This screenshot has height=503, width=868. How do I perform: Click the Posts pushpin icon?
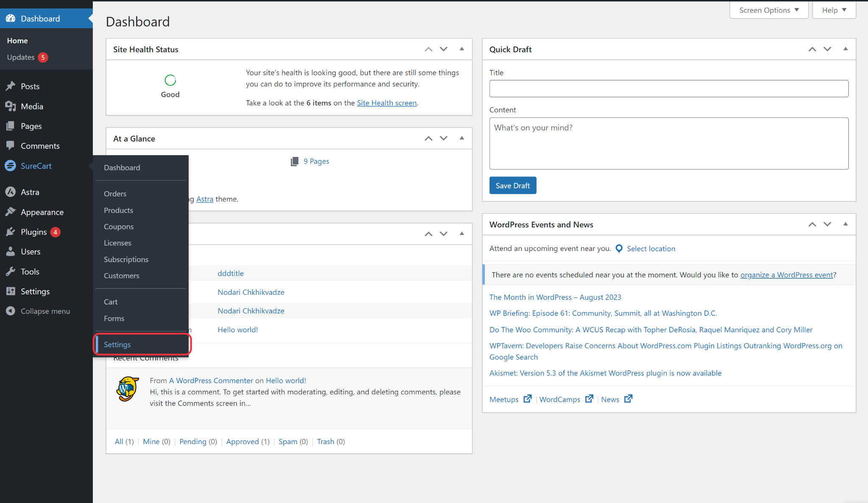[11, 87]
